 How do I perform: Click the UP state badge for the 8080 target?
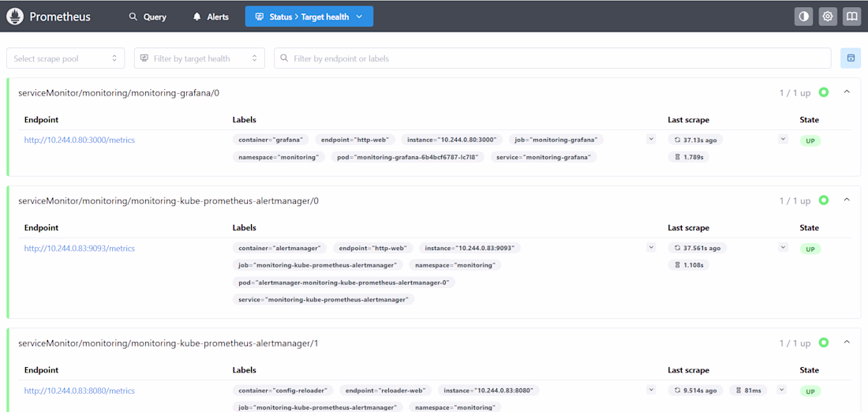[x=810, y=391]
